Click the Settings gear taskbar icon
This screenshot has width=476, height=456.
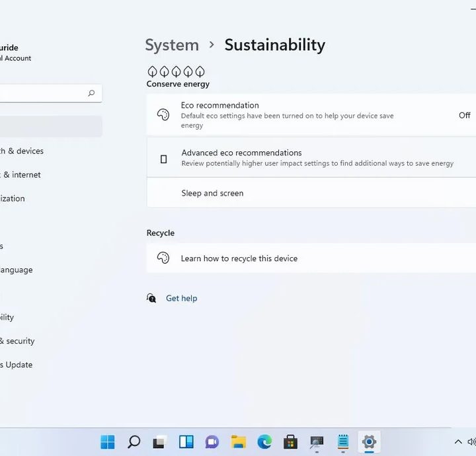[369, 441]
